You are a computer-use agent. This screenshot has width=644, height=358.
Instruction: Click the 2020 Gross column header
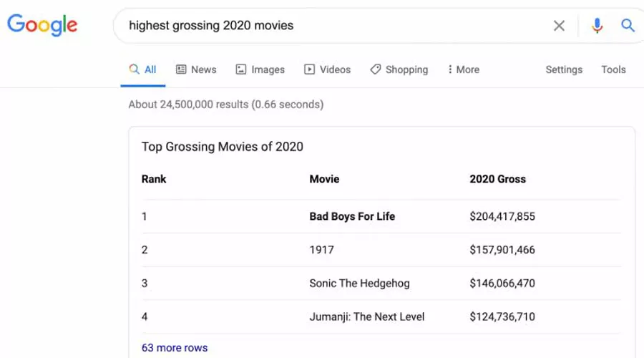coord(497,179)
